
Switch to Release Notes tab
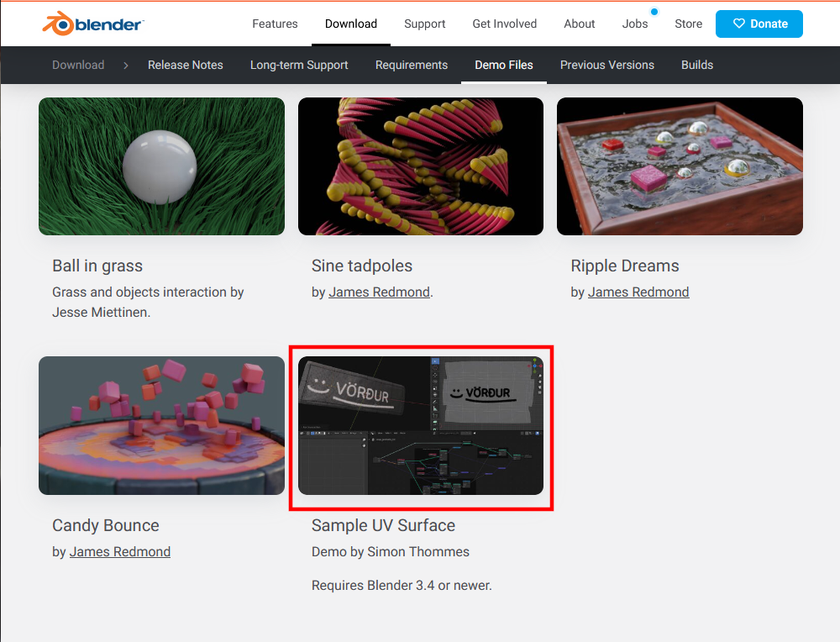point(186,65)
